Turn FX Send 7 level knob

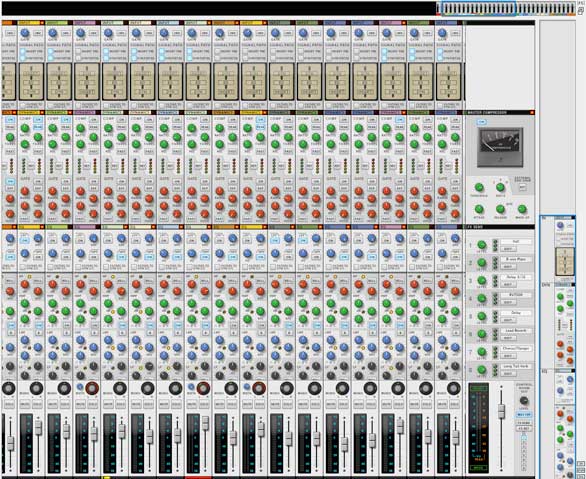(482, 352)
